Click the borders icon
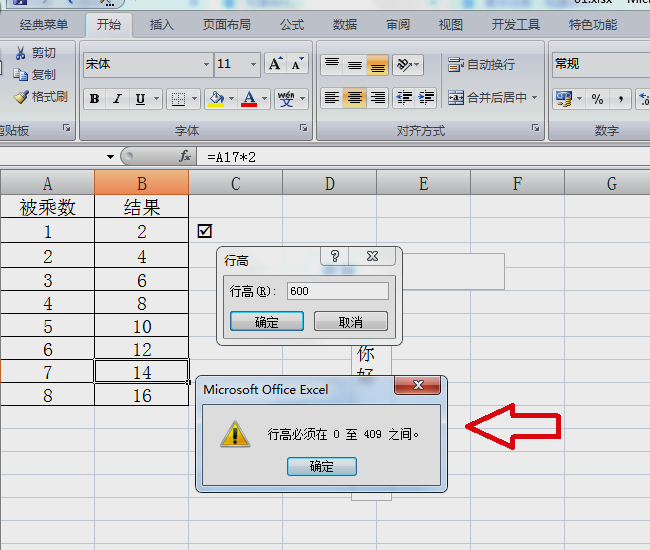This screenshot has height=550, width=650. click(x=178, y=99)
